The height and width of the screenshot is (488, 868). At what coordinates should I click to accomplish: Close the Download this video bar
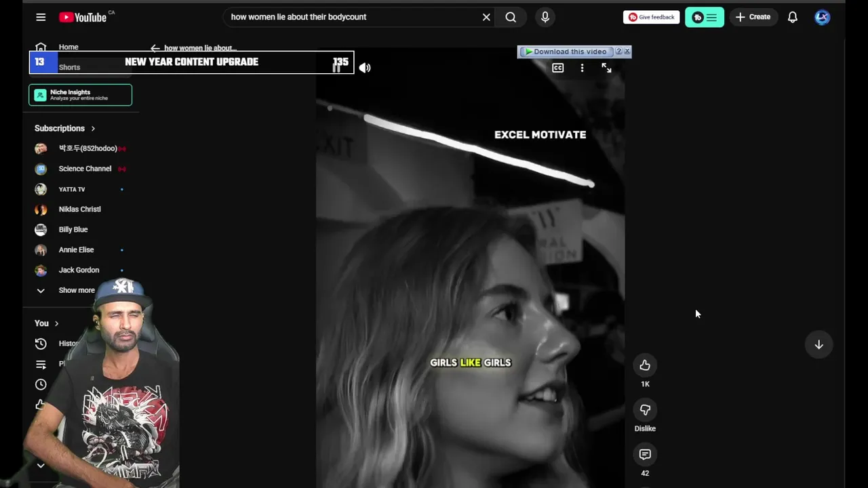pos(627,51)
